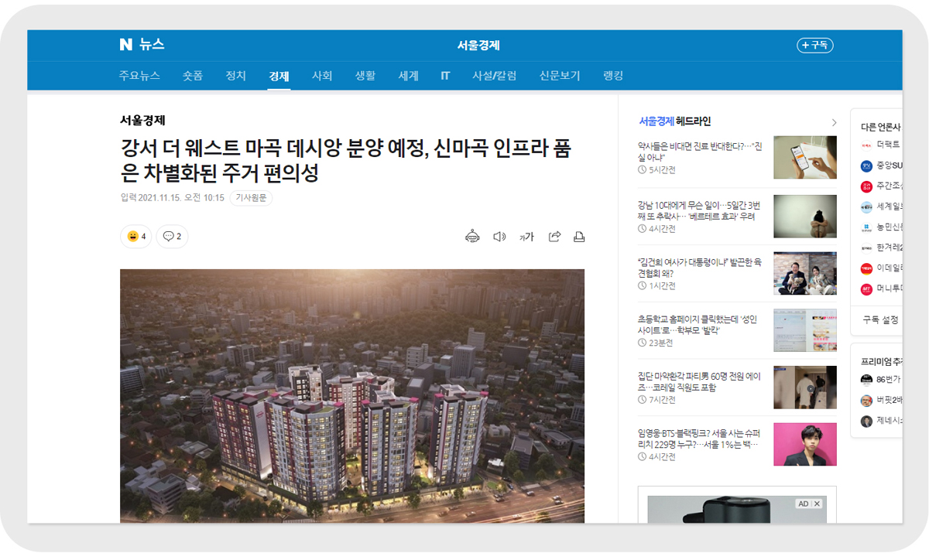Click the couple with dogs thumbnail
929x560 pixels.
pos(805,273)
